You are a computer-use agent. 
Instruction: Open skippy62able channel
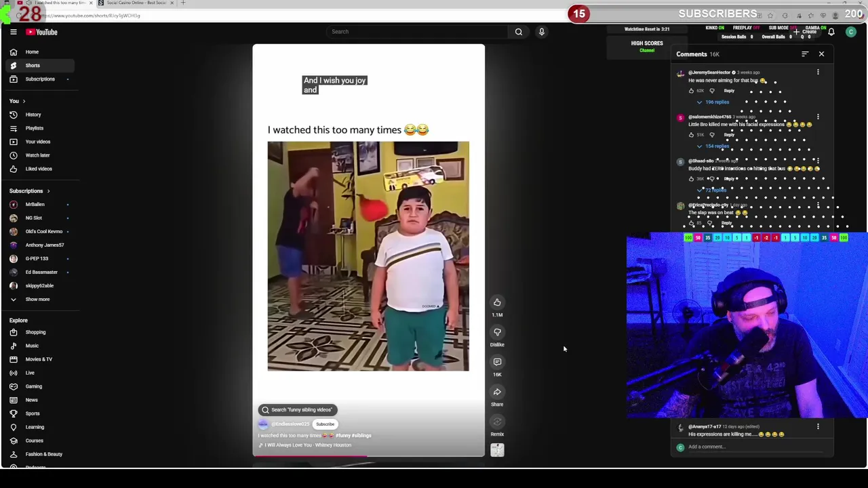coord(39,285)
